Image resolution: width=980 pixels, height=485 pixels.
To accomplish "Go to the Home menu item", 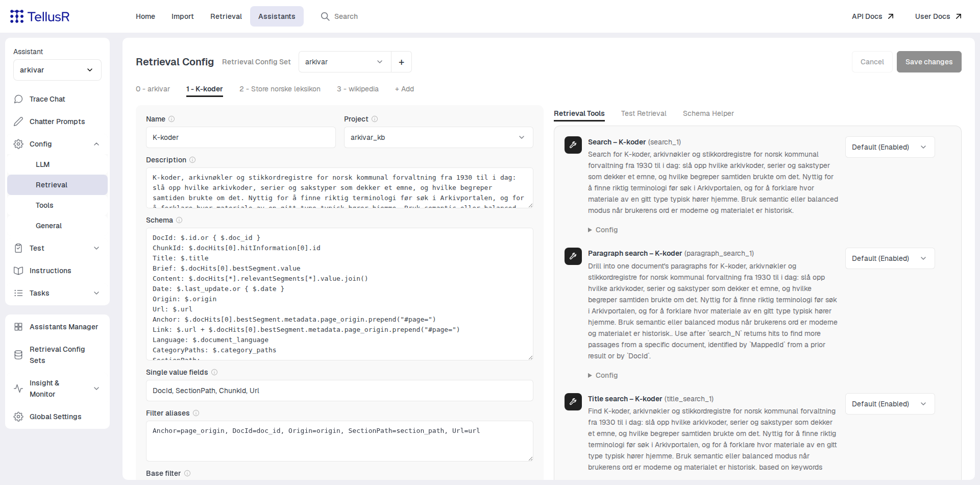I will 145,16.
